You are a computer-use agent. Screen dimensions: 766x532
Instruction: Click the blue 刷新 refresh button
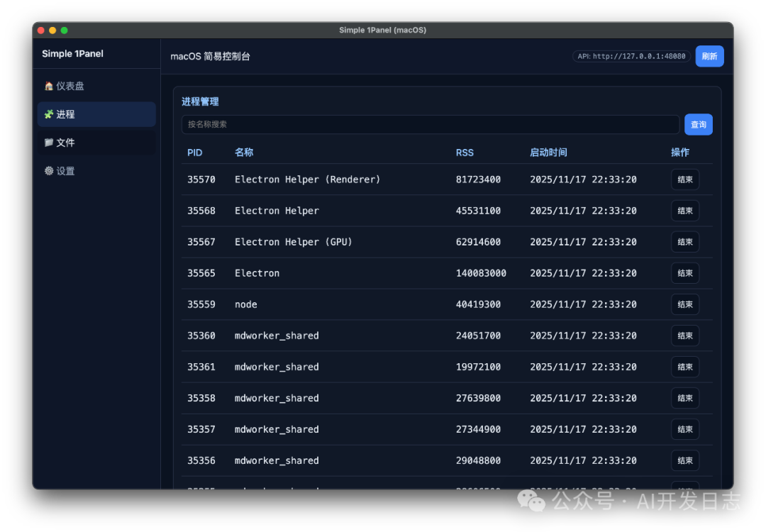click(x=709, y=56)
